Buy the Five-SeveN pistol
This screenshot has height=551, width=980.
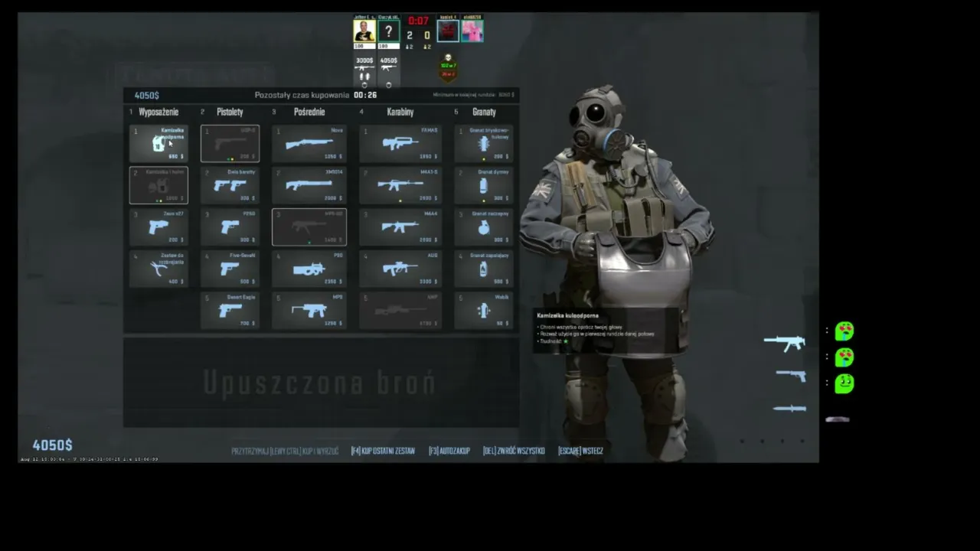pyautogui.click(x=230, y=269)
